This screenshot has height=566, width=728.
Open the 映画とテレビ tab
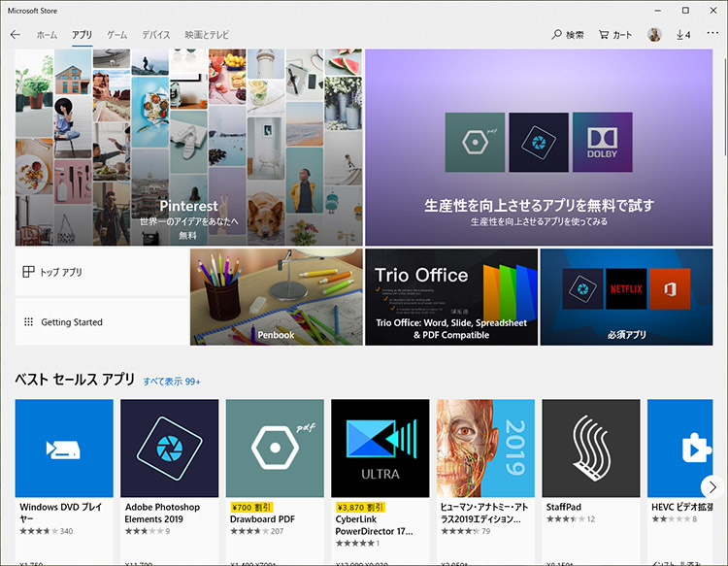[207, 35]
